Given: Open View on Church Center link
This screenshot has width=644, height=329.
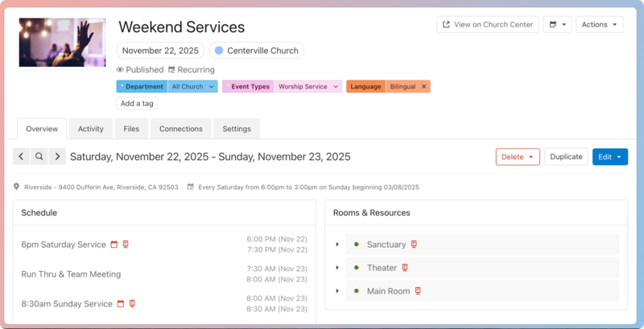Looking at the screenshot, I should coord(487,25).
